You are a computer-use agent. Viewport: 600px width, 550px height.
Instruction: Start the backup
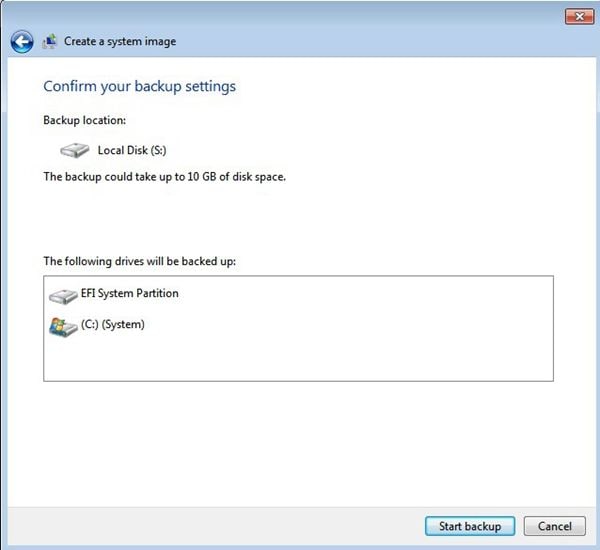(470, 526)
